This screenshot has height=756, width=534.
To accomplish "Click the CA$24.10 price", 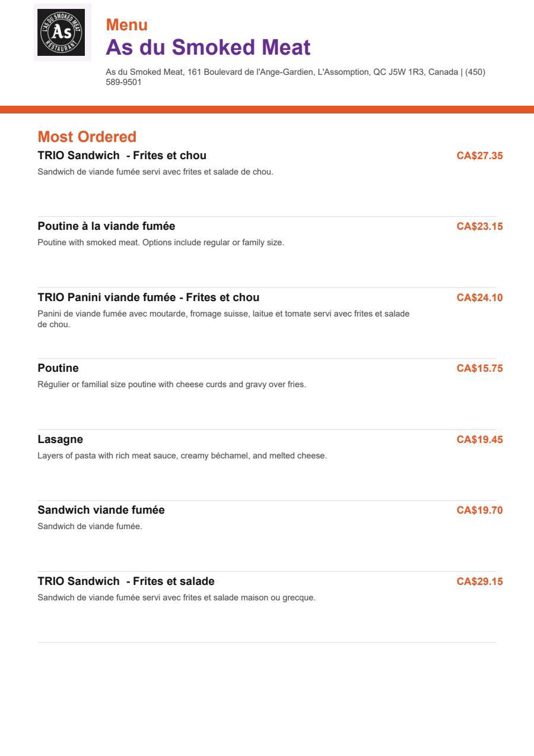I will click(x=479, y=298).
